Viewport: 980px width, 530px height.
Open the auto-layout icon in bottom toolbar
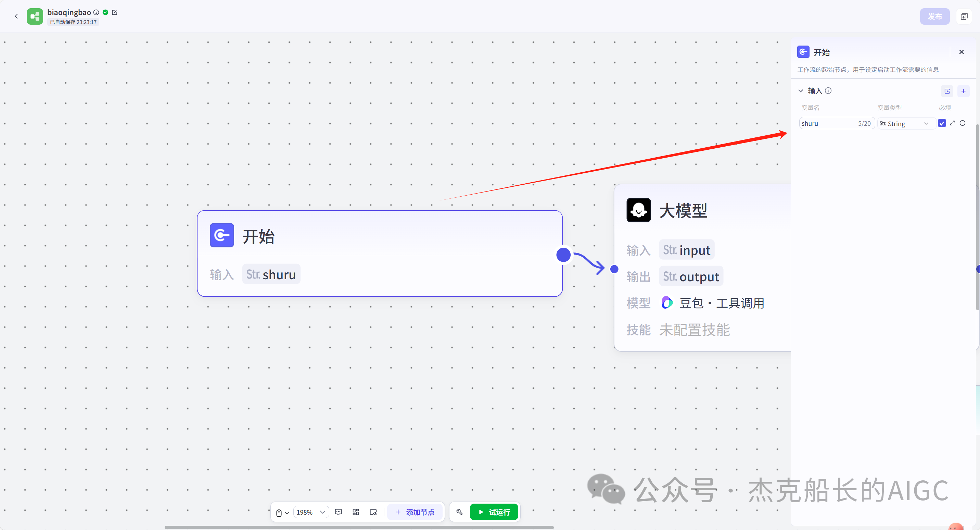click(356, 512)
